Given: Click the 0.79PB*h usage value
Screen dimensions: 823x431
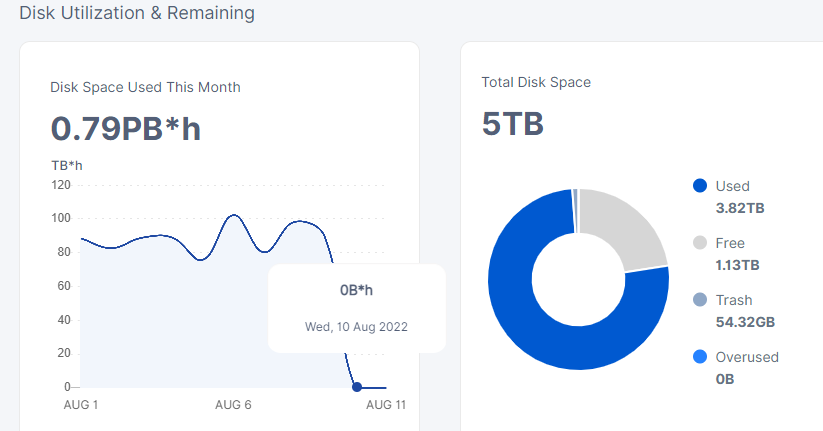Looking at the screenshot, I should coord(126,128).
